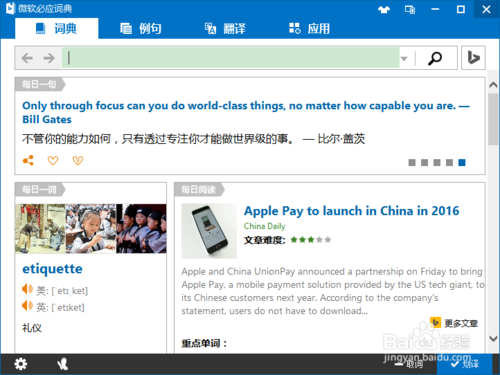
Task: Play the American pronunciation of etiquette
Action: pos(27,289)
